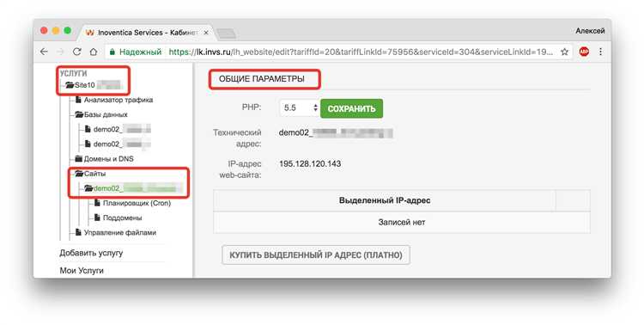Bookmark this page with the star icon
Image resolution: width=644 pixels, height=325 pixels.
(565, 52)
